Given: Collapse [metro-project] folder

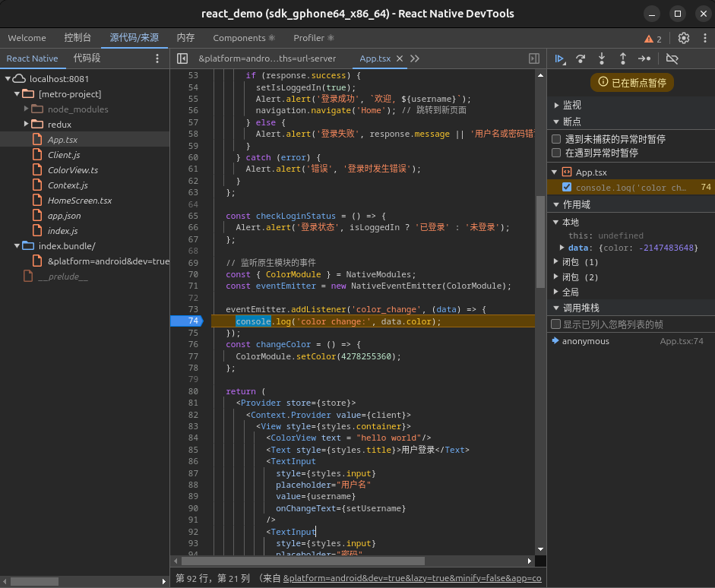Looking at the screenshot, I should point(17,94).
